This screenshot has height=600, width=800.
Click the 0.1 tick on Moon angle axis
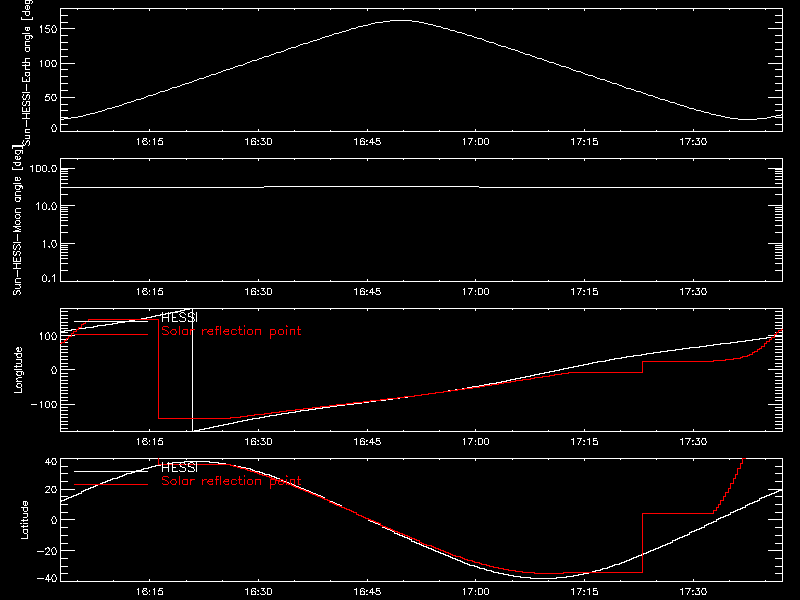tap(49, 279)
